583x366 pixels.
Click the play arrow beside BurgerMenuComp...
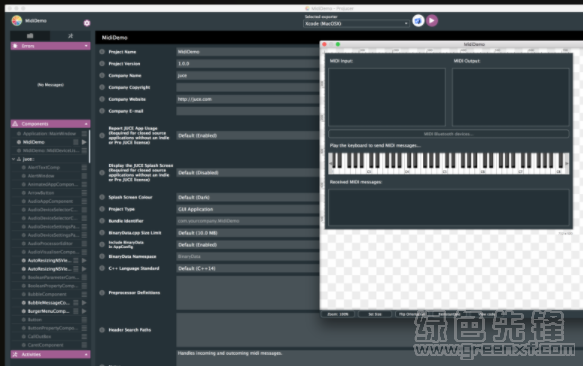[x=84, y=311]
